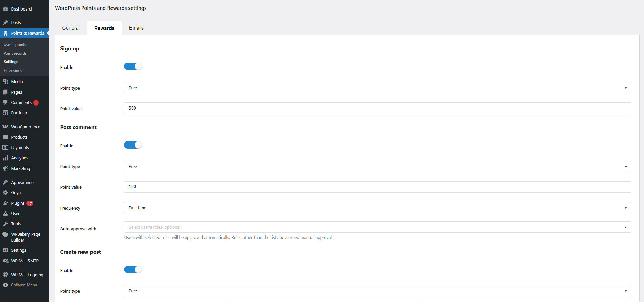The image size is (644, 302).
Task: Open the Posts menu link
Action: point(16,22)
